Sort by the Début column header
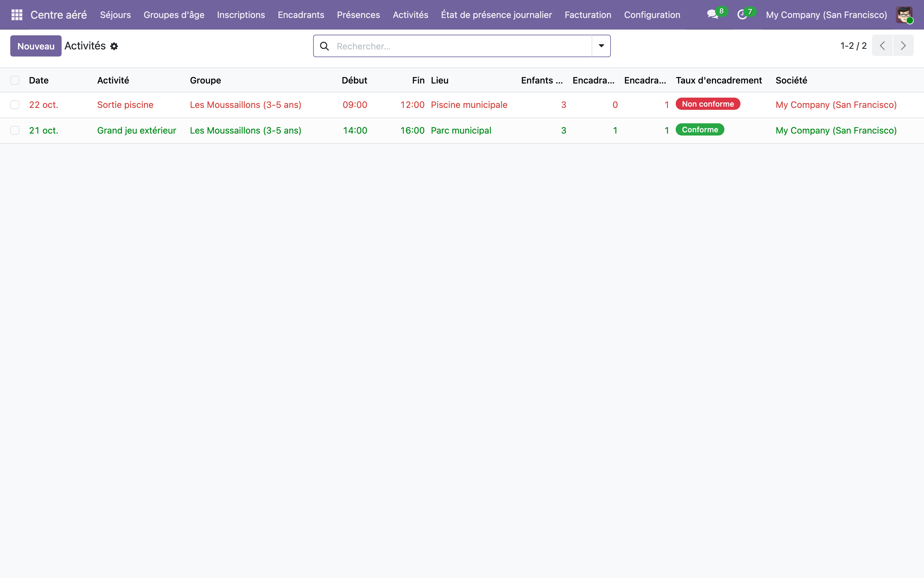The image size is (924, 578). click(354, 80)
